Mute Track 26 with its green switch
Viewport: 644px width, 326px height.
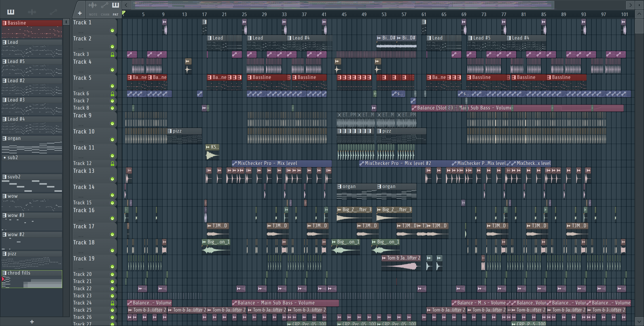[112, 317]
